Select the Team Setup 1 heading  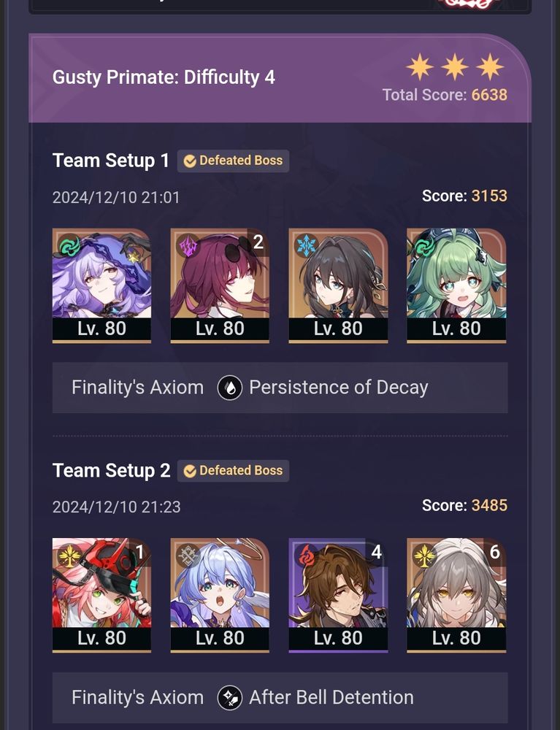(111, 161)
